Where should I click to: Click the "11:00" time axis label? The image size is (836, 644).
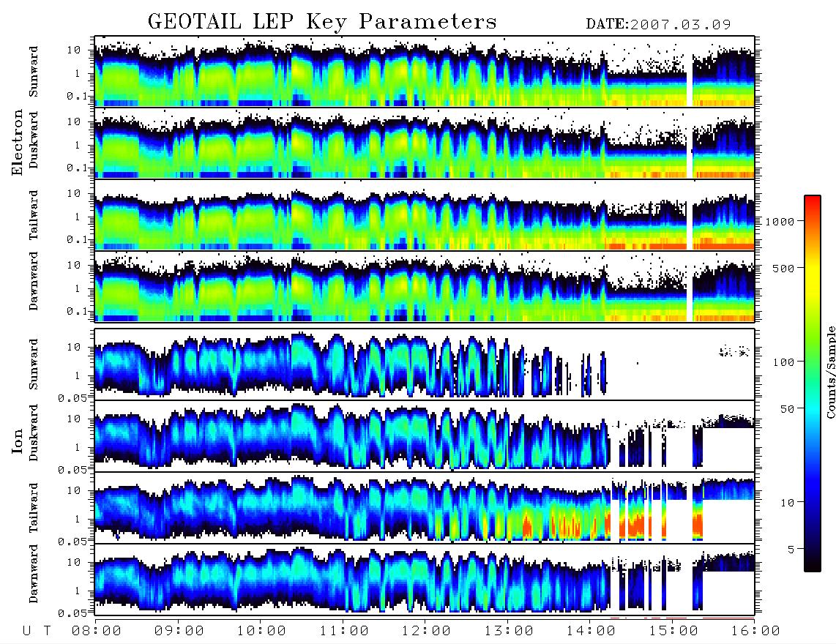[344, 632]
